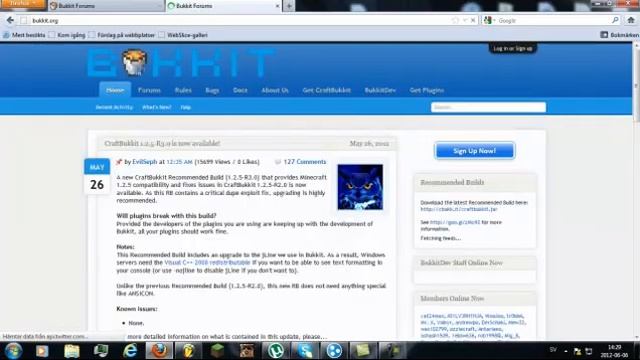Open the Home navigation tab
The width and height of the screenshot is (640, 360).
point(115,90)
